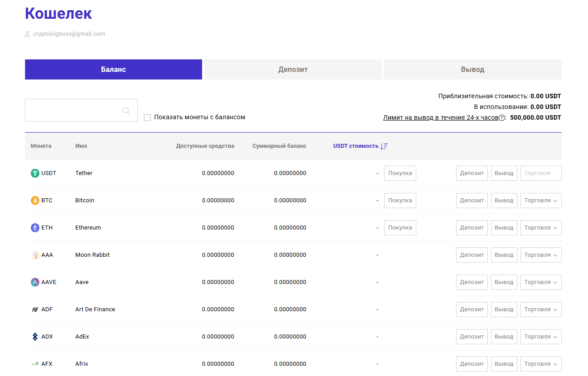Click Вывод button in Moon Rabbit row
588x376 pixels.
[x=504, y=255]
